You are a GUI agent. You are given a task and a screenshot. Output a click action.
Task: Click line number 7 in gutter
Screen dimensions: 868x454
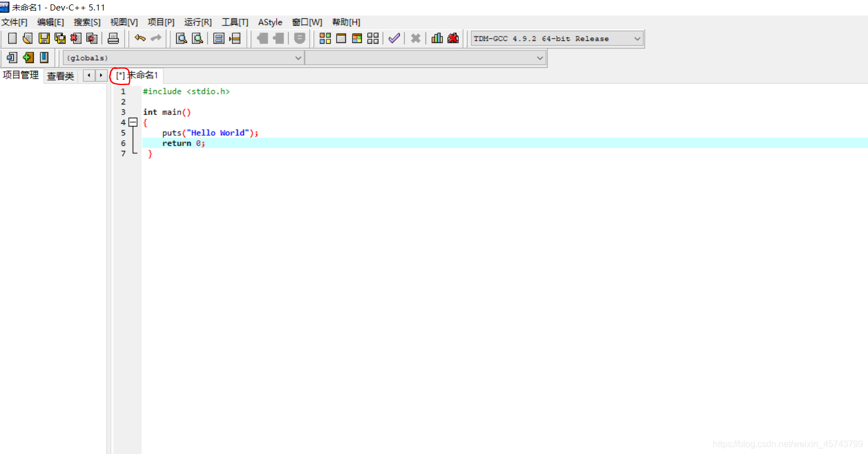click(x=123, y=154)
